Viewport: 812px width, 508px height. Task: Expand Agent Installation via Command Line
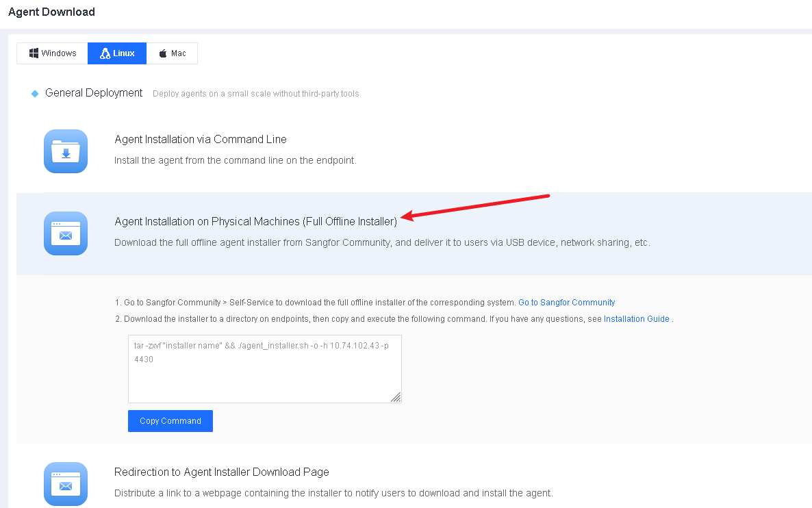point(201,140)
